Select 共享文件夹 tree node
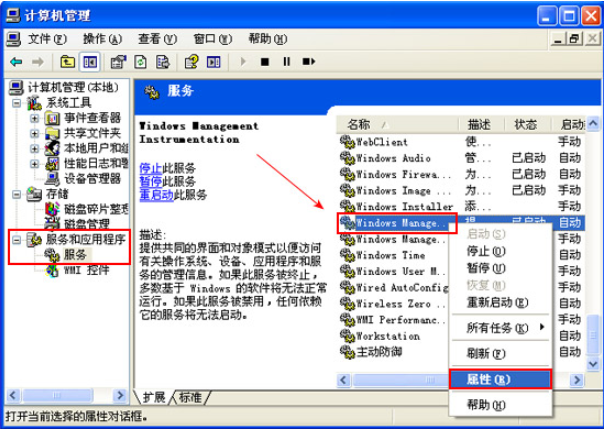 click(92, 133)
